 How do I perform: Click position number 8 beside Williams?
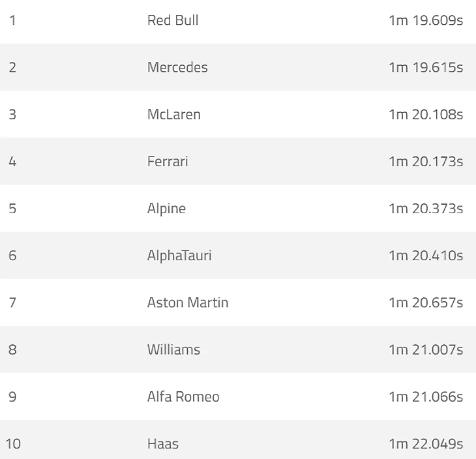12,349
